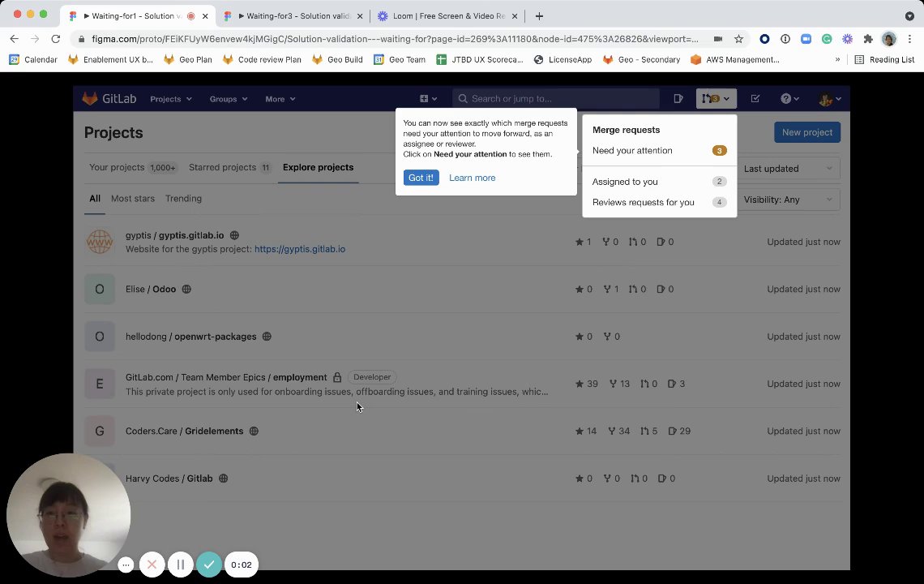This screenshot has height=584, width=924.
Task: Open the Team Member Epics employment project
Action: [226, 377]
